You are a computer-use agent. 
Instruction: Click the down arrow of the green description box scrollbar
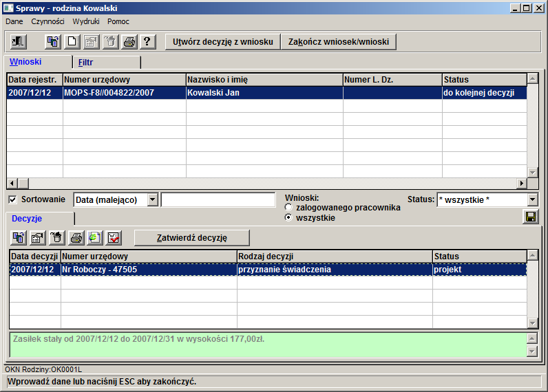532,351
